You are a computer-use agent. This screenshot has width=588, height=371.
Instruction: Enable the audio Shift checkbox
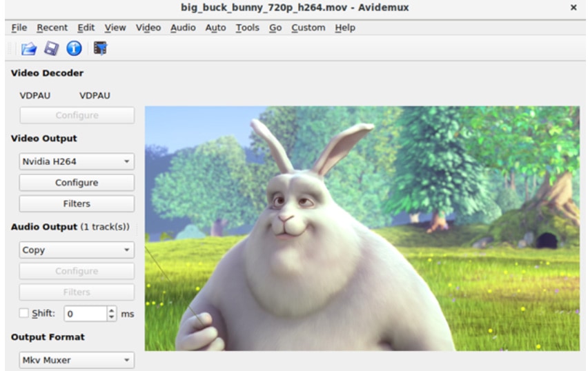click(x=23, y=313)
